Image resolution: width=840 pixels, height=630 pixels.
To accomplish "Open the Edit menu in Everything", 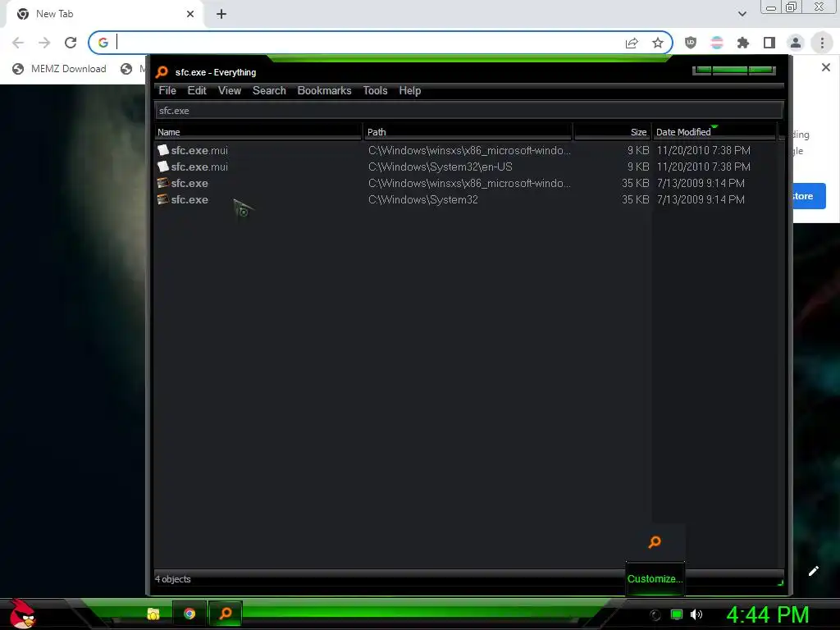I will [197, 90].
